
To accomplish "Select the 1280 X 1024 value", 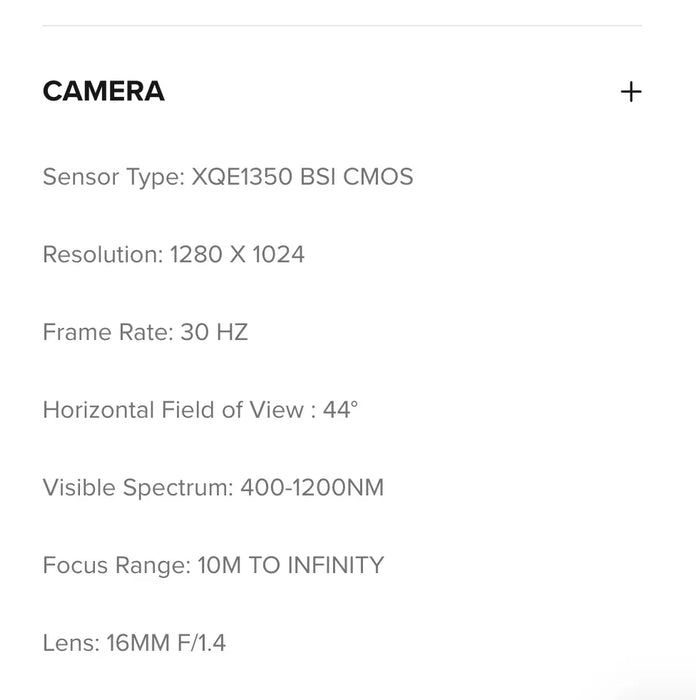I will [x=237, y=255].
